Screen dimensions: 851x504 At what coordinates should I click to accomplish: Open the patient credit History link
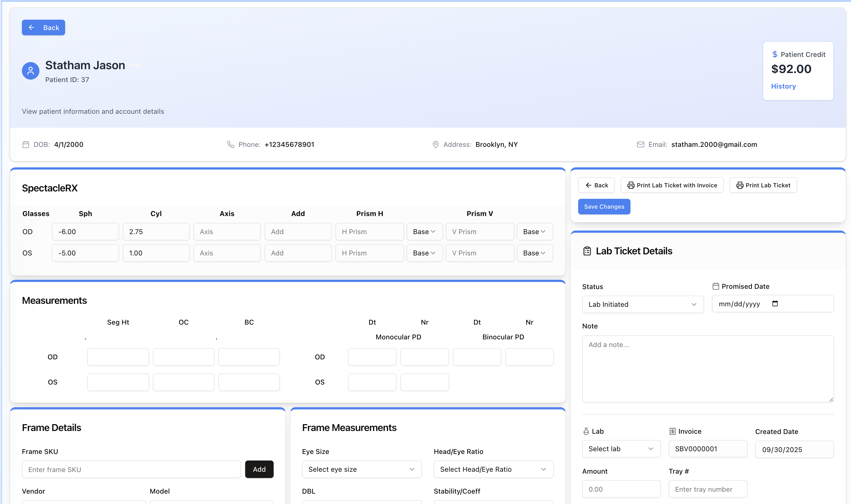(783, 86)
